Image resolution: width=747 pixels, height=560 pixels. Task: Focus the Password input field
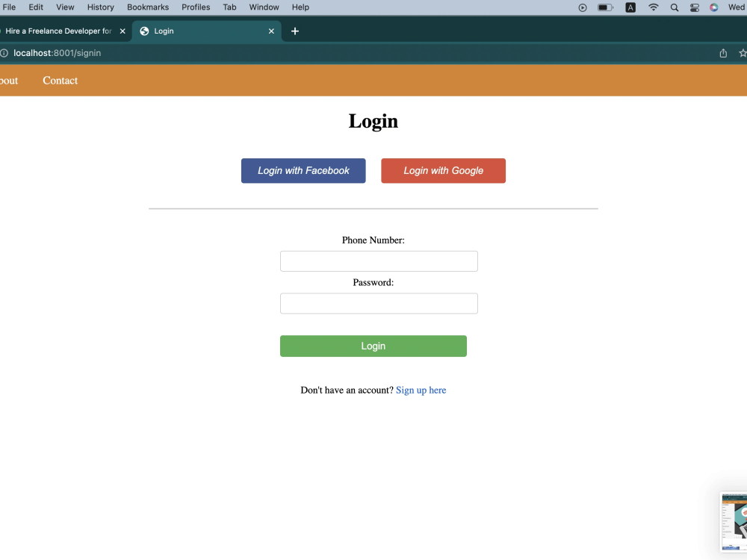click(379, 303)
